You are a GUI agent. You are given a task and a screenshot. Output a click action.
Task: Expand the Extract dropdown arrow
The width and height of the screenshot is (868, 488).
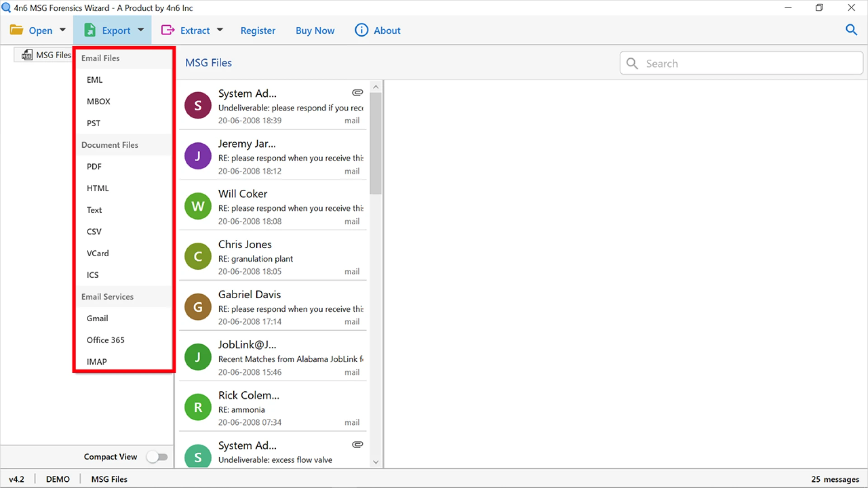[x=220, y=30]
